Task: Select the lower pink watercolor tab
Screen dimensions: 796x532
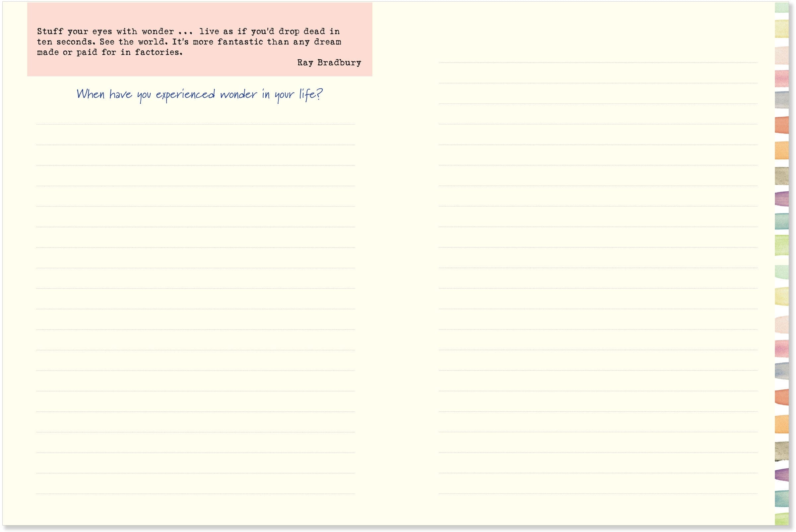Action: click(x=781, y=349)
